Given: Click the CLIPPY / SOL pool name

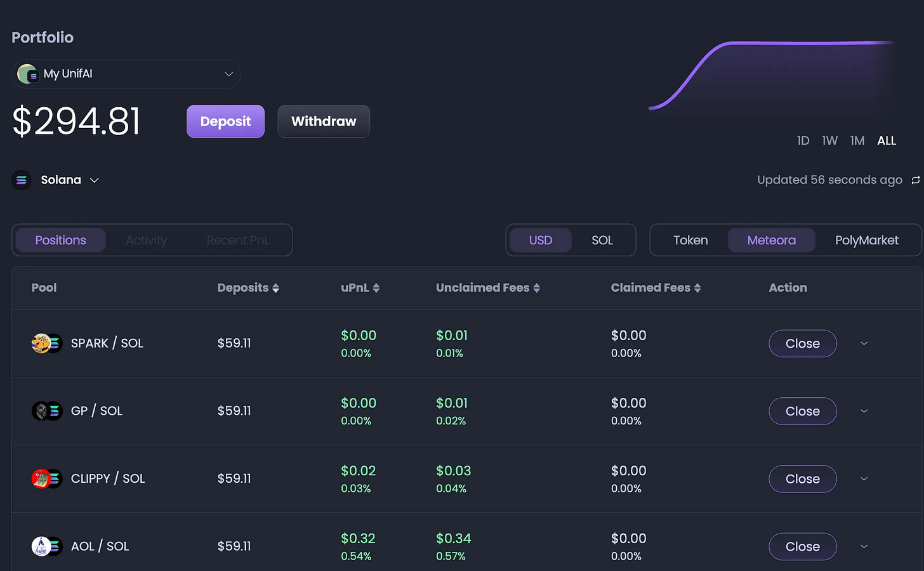Looking at the screenshot, I should 108,478.
